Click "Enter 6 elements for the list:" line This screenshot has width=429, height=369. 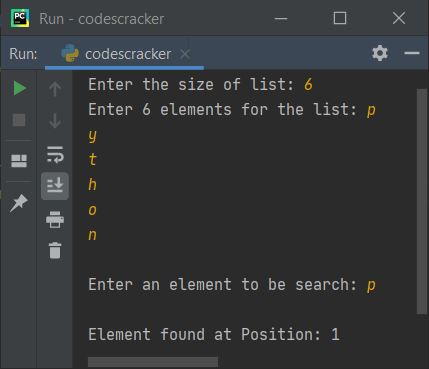pos(232,110)
